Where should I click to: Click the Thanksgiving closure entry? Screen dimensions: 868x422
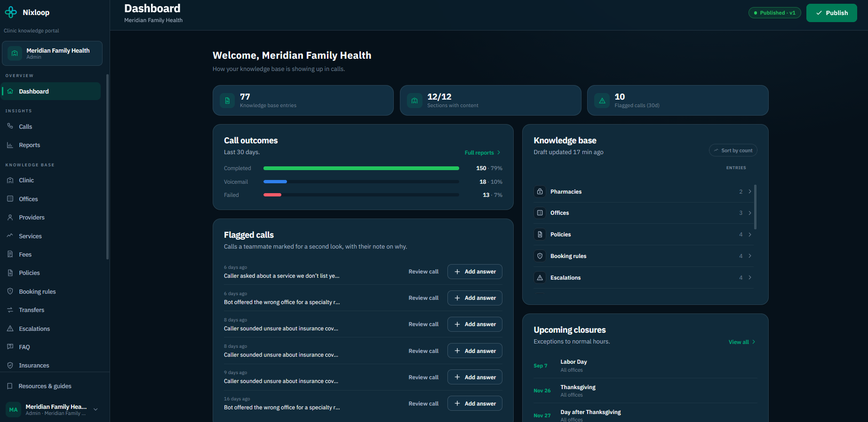tap(645, 391)
